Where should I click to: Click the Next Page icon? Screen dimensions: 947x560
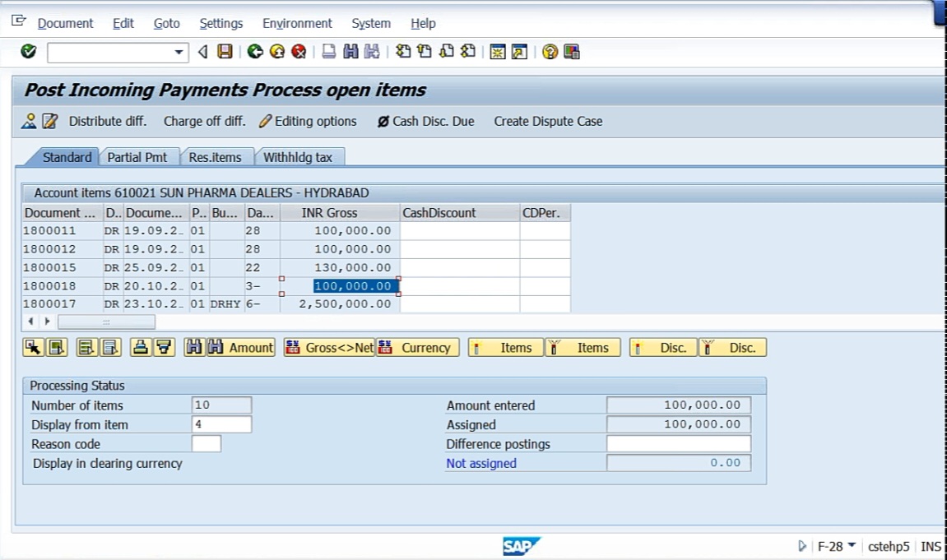coord(446,52)
